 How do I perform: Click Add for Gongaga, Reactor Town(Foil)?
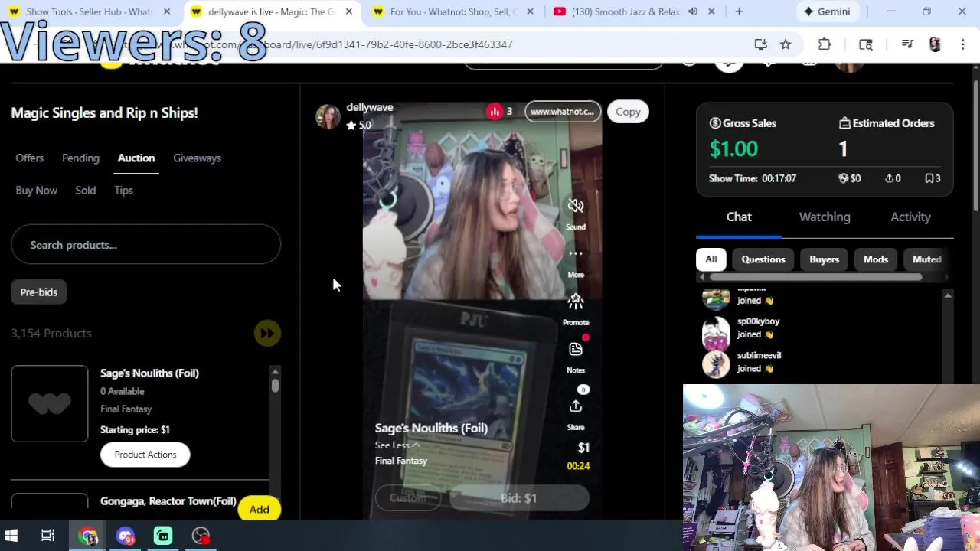tap(259, 509)
